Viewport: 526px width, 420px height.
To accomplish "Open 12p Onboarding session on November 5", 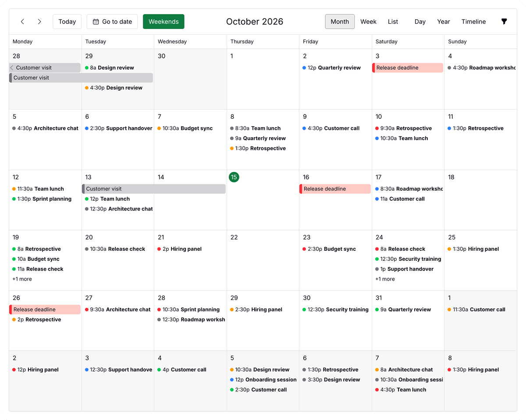I will 263,380.
